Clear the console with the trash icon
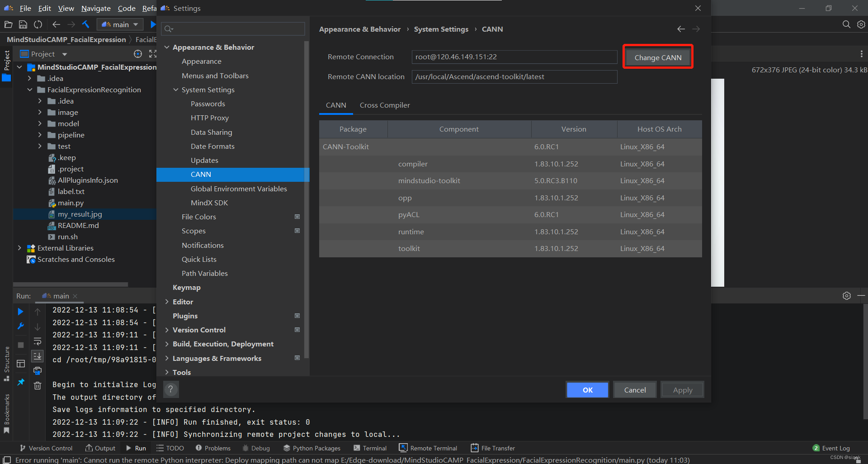 (x=38, y=385)
